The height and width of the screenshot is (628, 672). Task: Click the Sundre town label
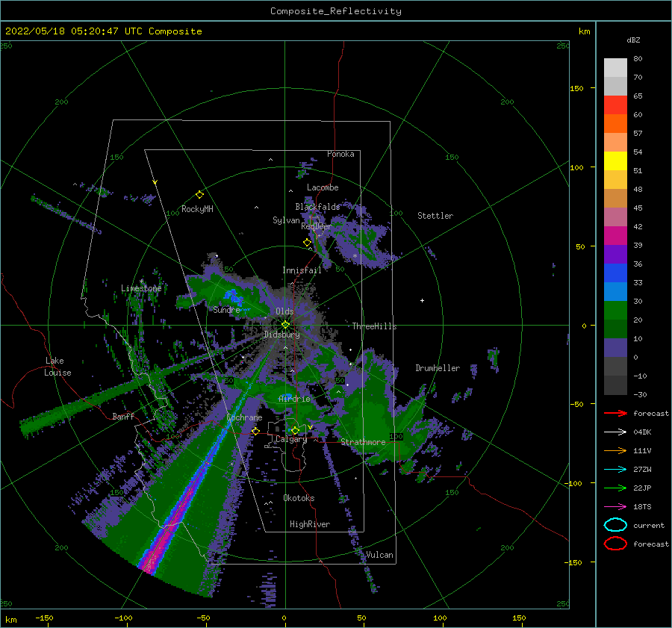point(226,309)
